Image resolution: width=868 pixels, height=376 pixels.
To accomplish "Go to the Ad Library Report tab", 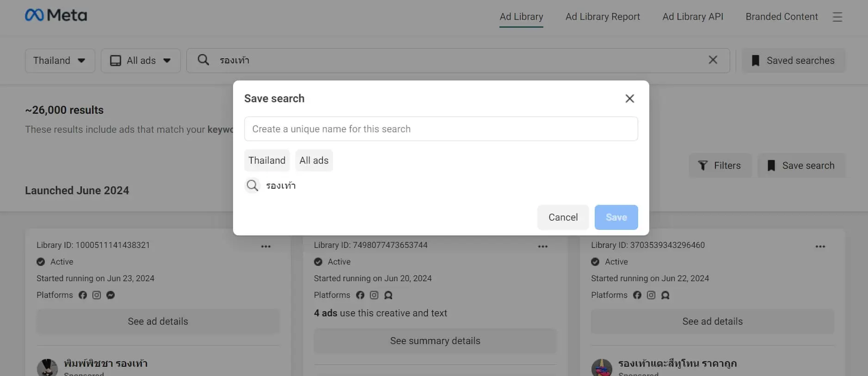I will click(603, 17).
